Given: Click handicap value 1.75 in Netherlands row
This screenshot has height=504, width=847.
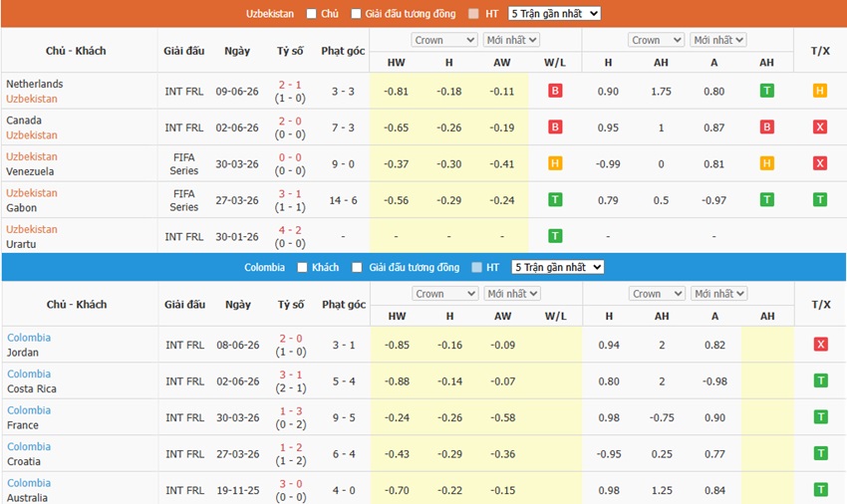Looking at the screenshot, I should 661,92.
